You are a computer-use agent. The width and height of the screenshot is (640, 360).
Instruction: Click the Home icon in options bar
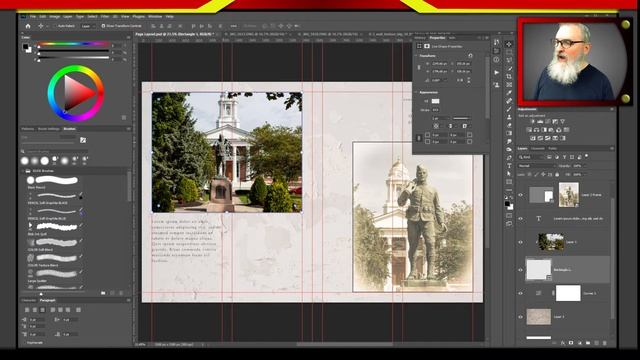coord(28,26)
